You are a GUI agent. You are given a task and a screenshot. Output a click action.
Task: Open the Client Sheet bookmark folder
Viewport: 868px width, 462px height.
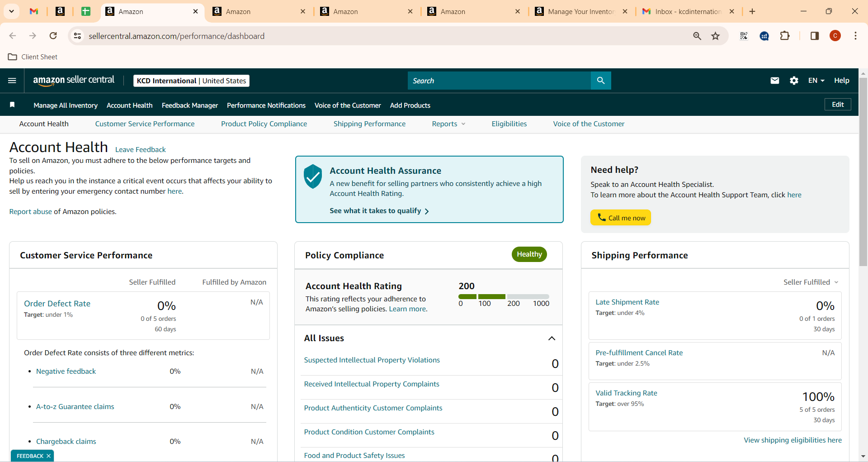click(33, 57)
